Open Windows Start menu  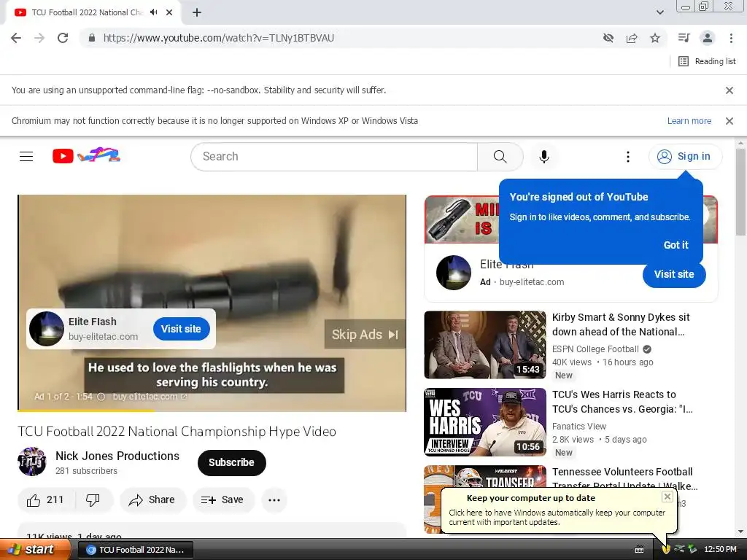(x=35, y=550)
